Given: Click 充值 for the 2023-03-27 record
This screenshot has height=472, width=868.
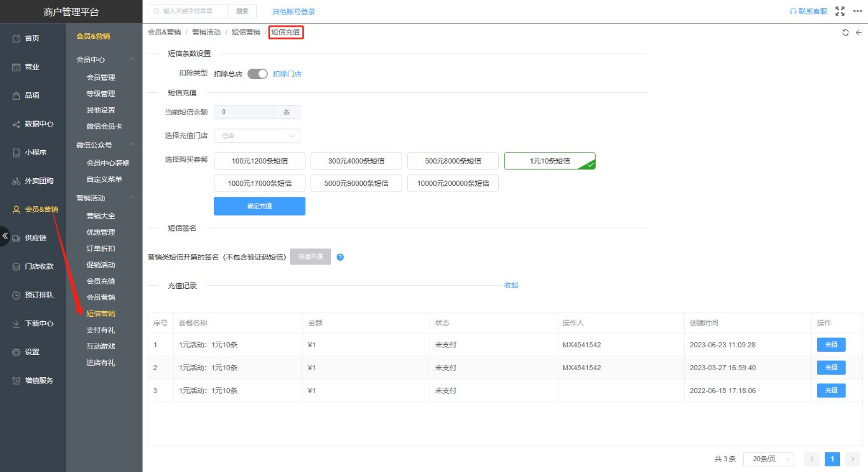Looking at the screenshot, I should point(831,368).
